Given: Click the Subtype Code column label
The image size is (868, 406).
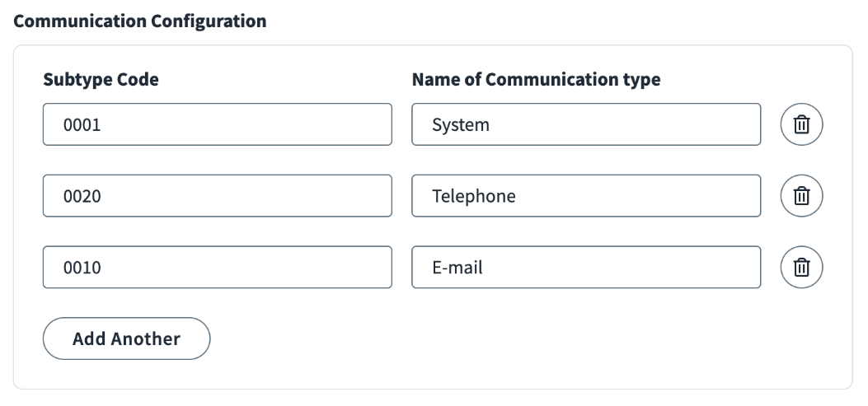Looking at the screenshot, I should [101, 80].
